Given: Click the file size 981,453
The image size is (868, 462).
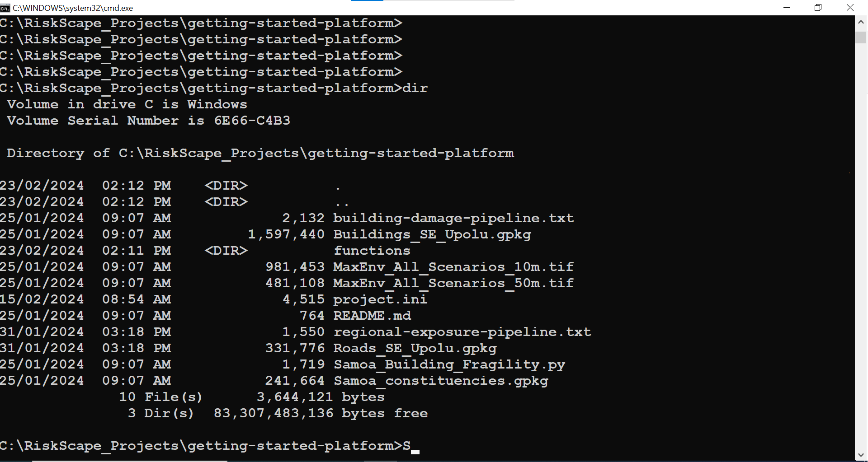Looking at the screenshot, I should [295, 267].
